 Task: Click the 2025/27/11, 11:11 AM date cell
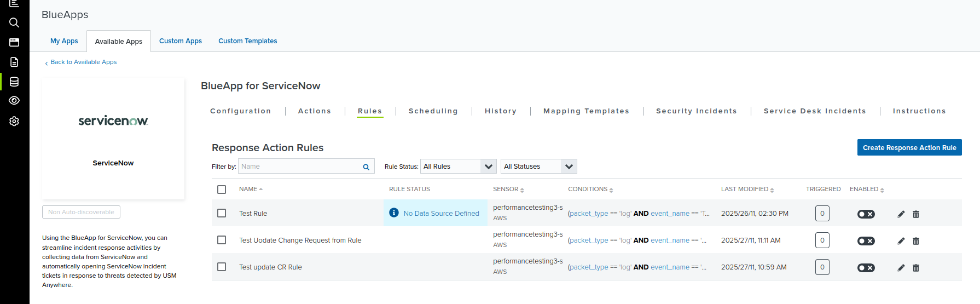pos(751,240)
